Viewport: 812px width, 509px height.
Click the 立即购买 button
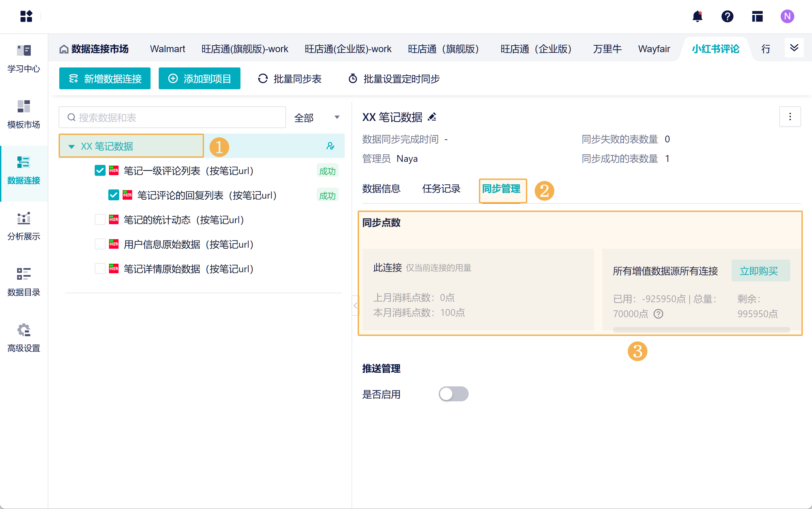760,271
